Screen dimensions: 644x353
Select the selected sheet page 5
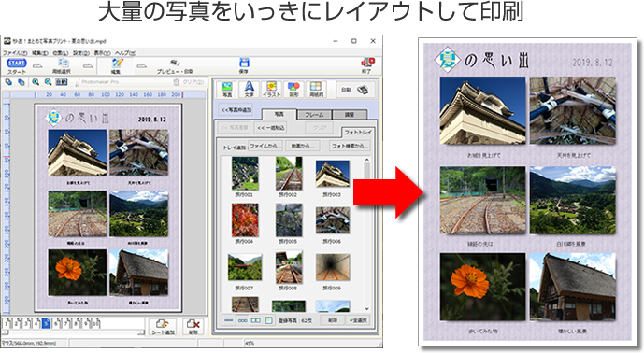[46, 323]
